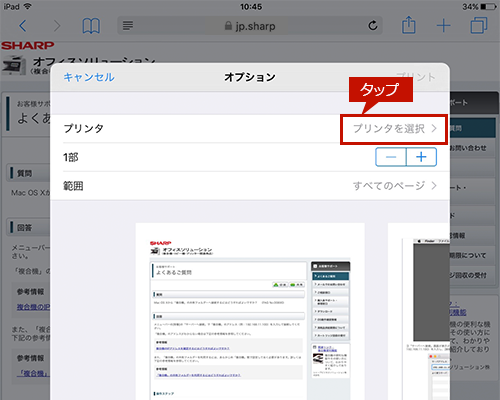Tap second page print preview thumbnail

[x=419, y=311]
